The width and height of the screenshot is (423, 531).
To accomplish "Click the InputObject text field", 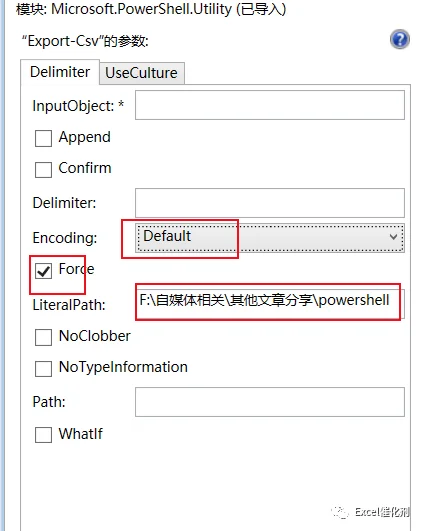I will (x=270, y=105).
